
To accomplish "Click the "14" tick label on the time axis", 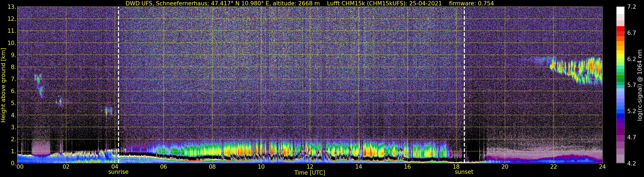I will click(358, 167).
